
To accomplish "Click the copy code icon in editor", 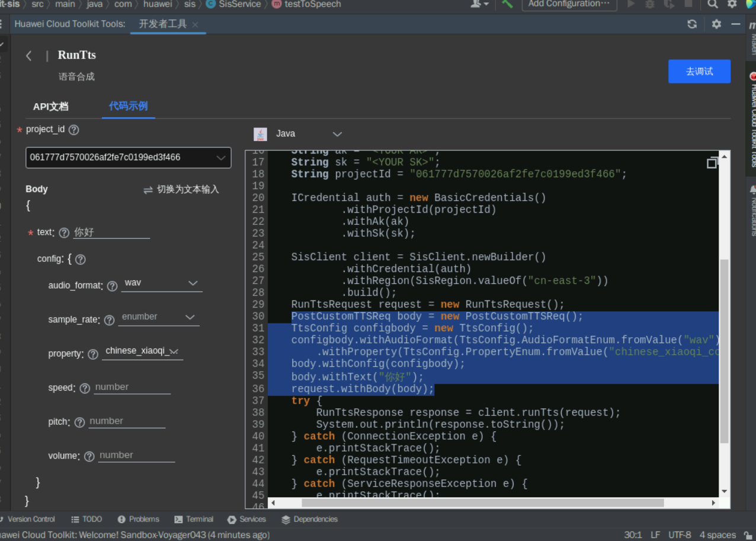I will click(712, 163).
